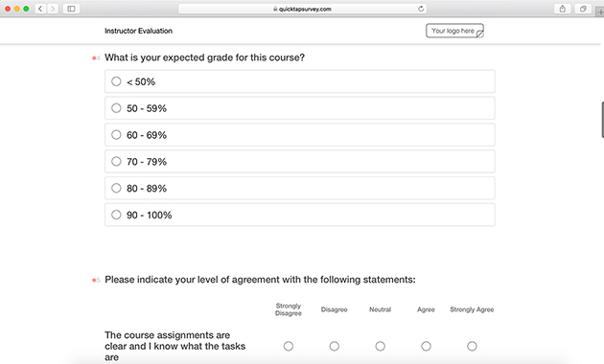Choose the "70 - 79%" radio button
Image resolution: width=604 pixels, height=364 pixels.
coord(116,161)
